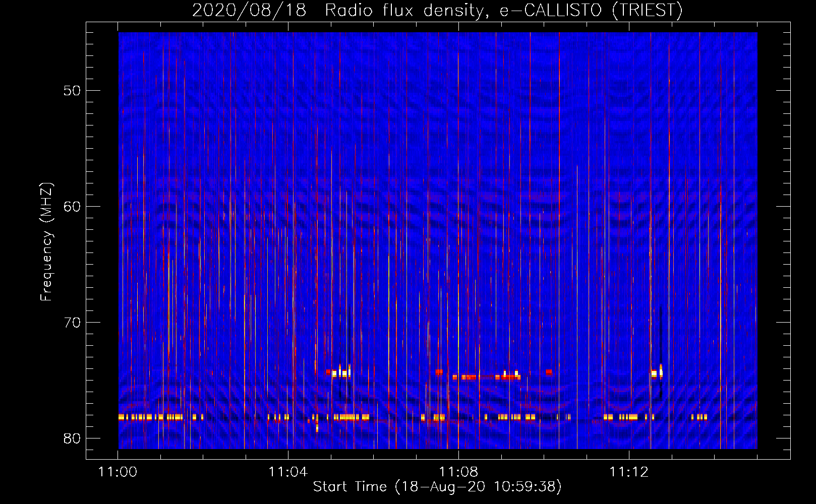Screen dimensions: 816x504
Task: Click the time tick label 11:00
Action: coord(118,472)
